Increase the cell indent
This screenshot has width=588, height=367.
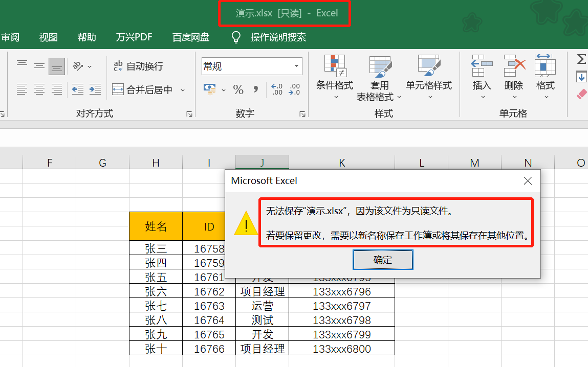[95, 89]
